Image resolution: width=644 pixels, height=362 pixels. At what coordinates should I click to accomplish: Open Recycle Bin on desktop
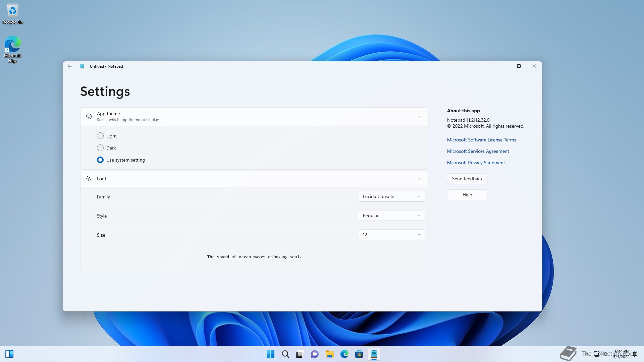13,14
